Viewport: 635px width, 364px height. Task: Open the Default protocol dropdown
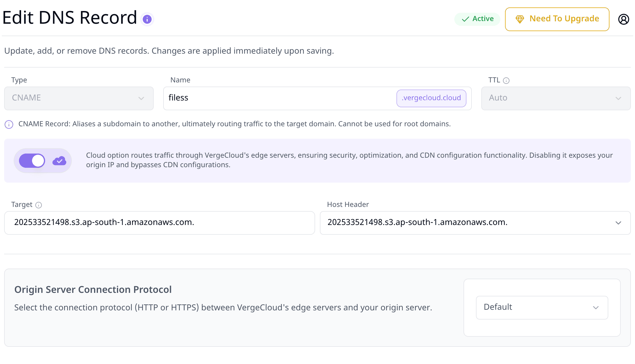pyautogui.click(x=542, y=307)
